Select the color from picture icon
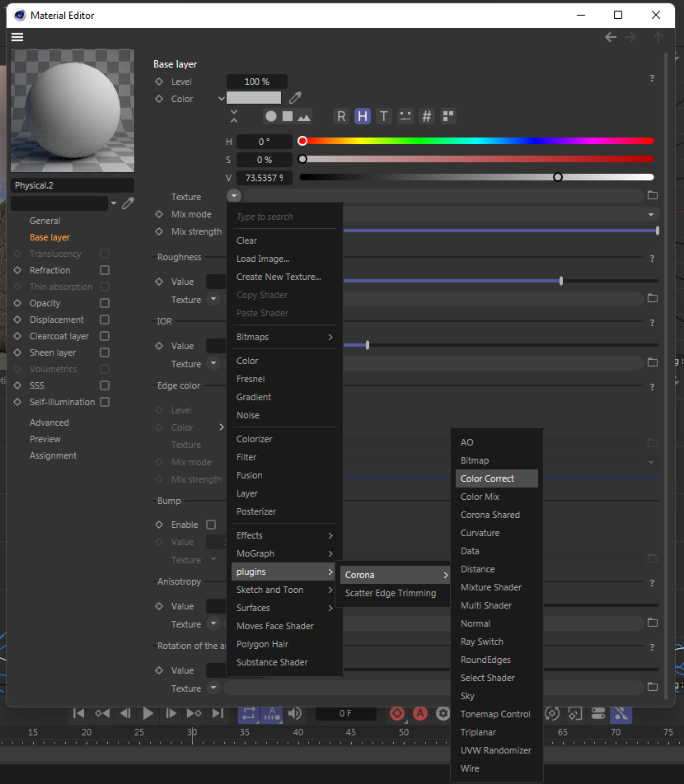 coord(304,117)
